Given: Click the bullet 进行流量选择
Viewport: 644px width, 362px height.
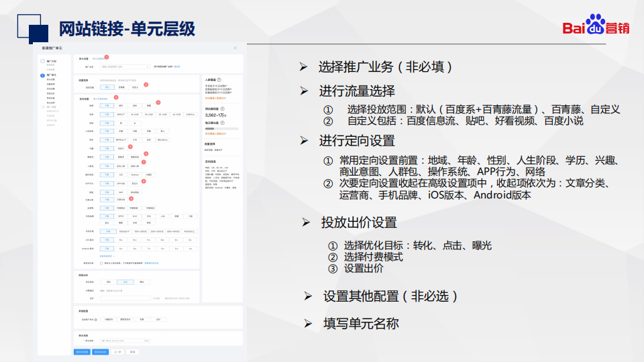Looking at the screenshot, I should tap(357, 90).
